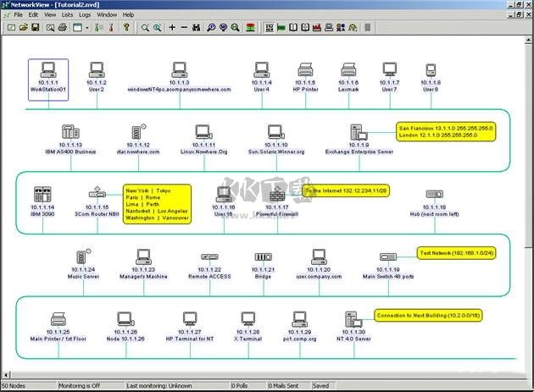The image size is (534, 392).
Task: Select the HP Printer node icon
Action: (x=305, y=70)
